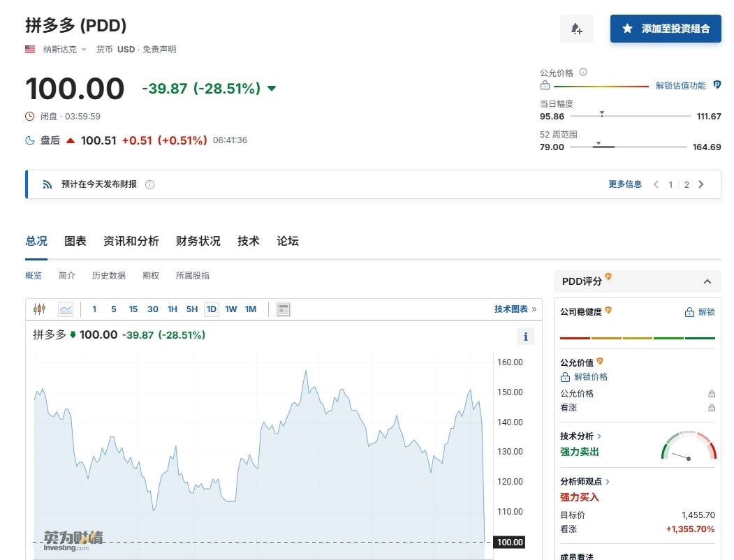Open the 技术图表 link

click(515, 309)
